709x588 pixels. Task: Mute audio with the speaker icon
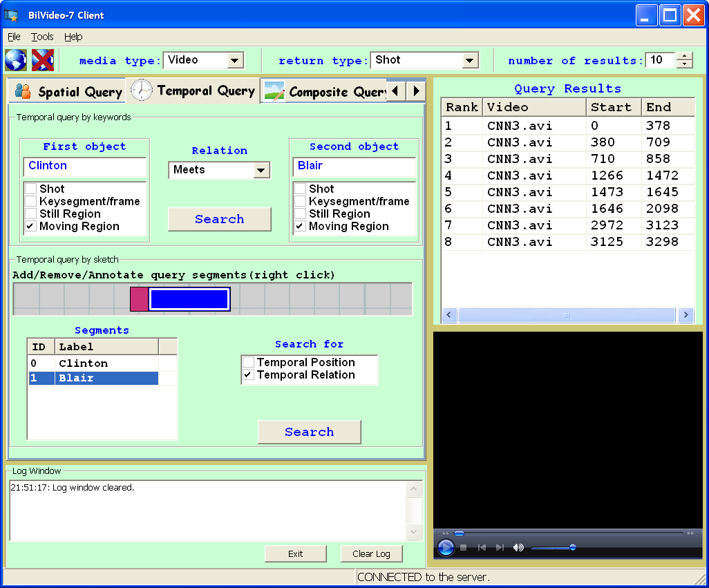click(x=518, y=547)
